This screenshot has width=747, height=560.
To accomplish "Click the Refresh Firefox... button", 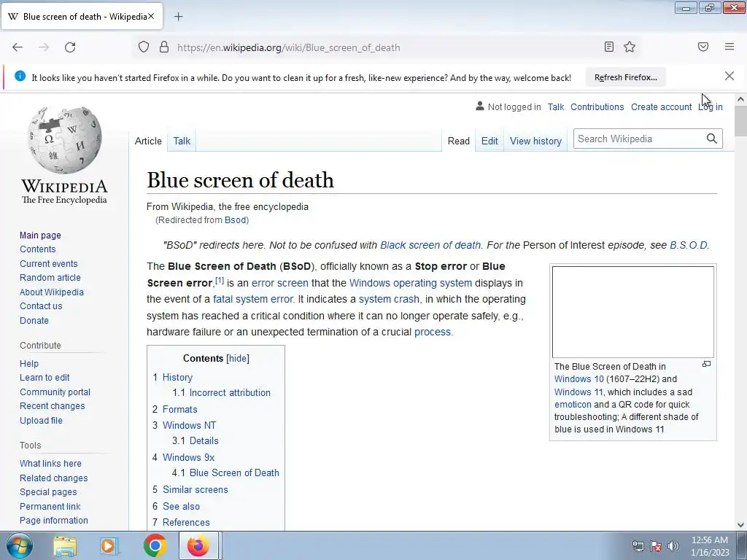I will point(625,77).
